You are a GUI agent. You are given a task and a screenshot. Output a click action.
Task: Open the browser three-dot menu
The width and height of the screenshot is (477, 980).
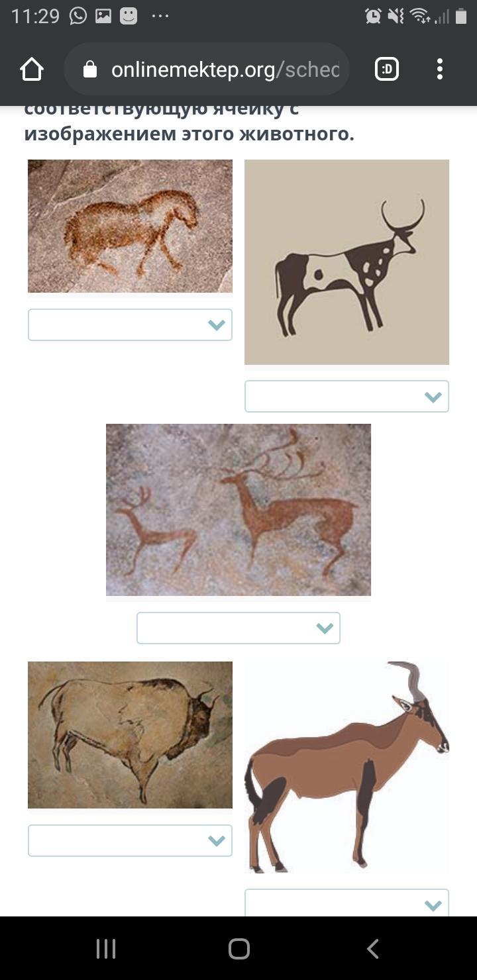click(440, 69)
